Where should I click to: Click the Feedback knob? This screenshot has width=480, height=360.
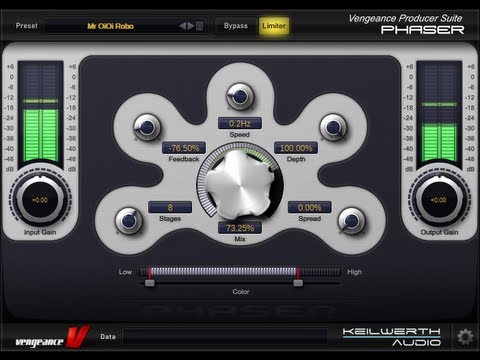[x=147, y=127]
